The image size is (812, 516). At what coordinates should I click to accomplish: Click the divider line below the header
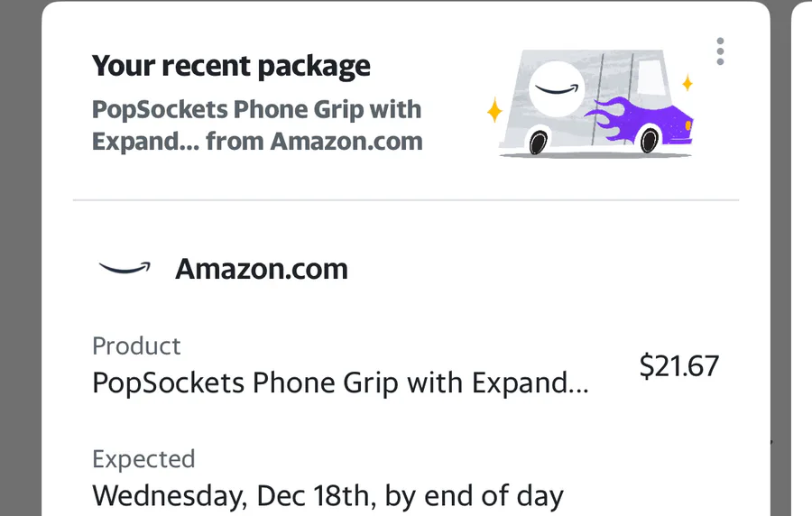point(406,199)
